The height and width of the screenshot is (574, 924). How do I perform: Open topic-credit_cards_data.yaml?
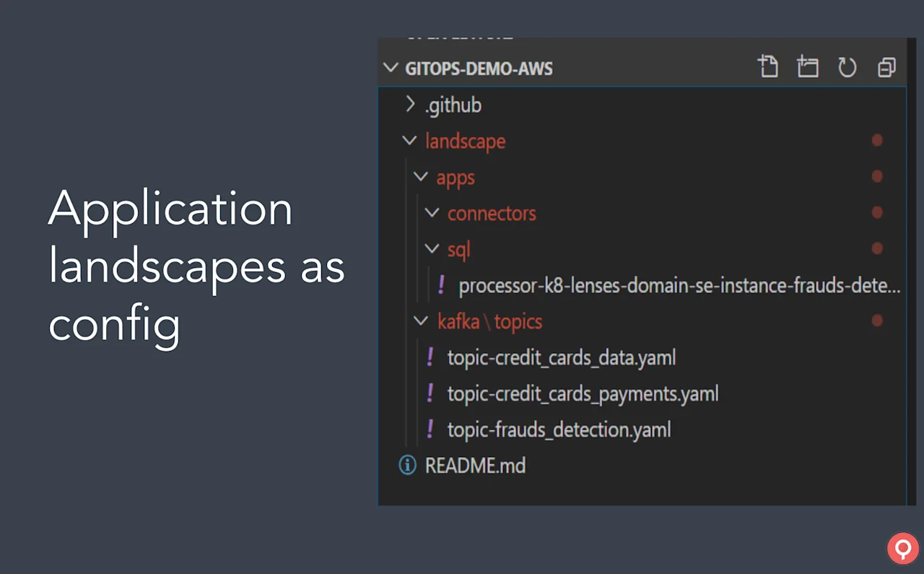[561, 357]
